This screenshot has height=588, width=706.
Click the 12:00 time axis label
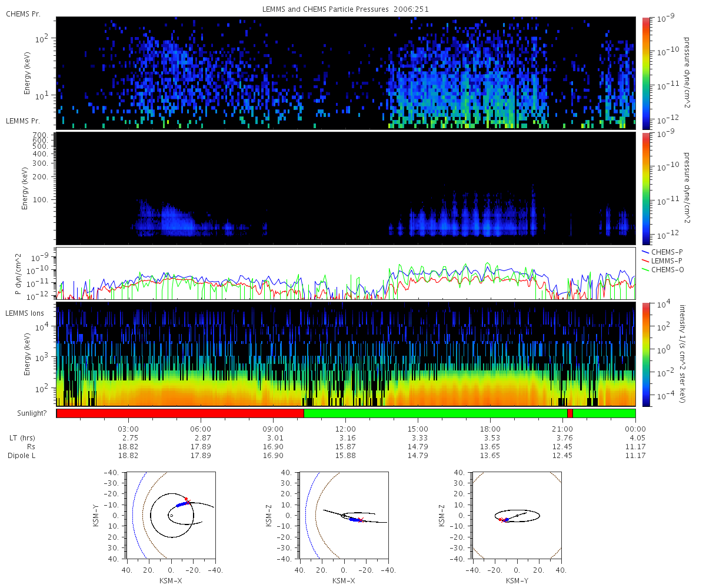point(345,429)
